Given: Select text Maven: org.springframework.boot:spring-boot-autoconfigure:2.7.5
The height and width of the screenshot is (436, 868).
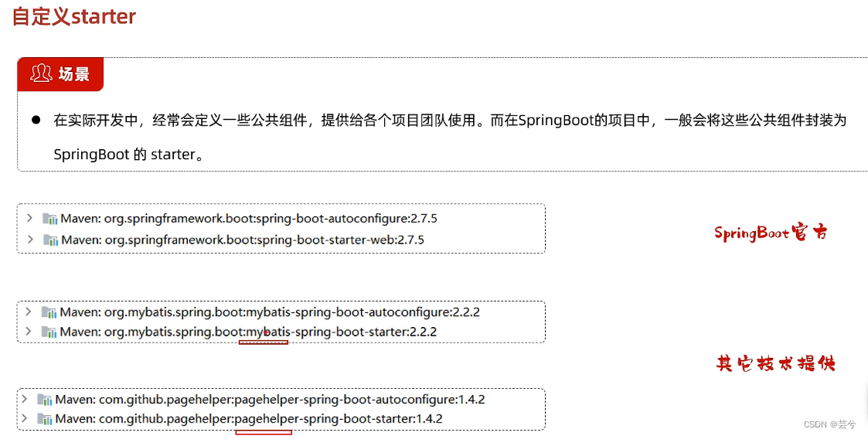Looking at the screenshot, I should (x=249, y=218).
